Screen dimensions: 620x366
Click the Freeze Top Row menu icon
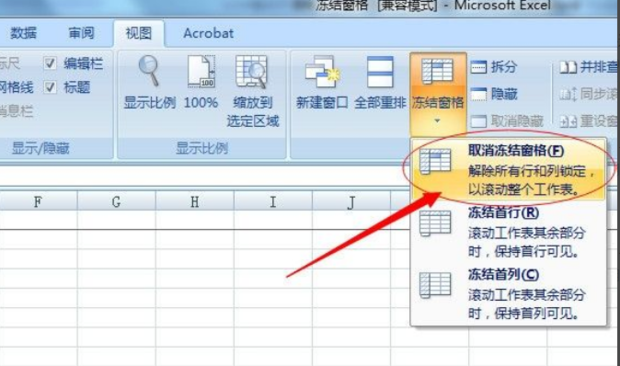click(435, 223)
